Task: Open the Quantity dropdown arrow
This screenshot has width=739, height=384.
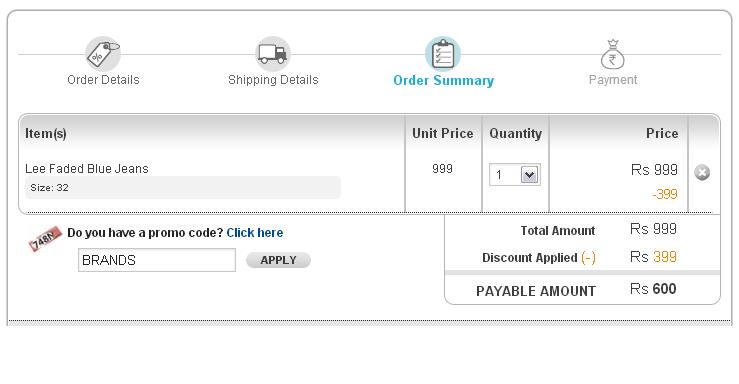Action: coord(530,175)
